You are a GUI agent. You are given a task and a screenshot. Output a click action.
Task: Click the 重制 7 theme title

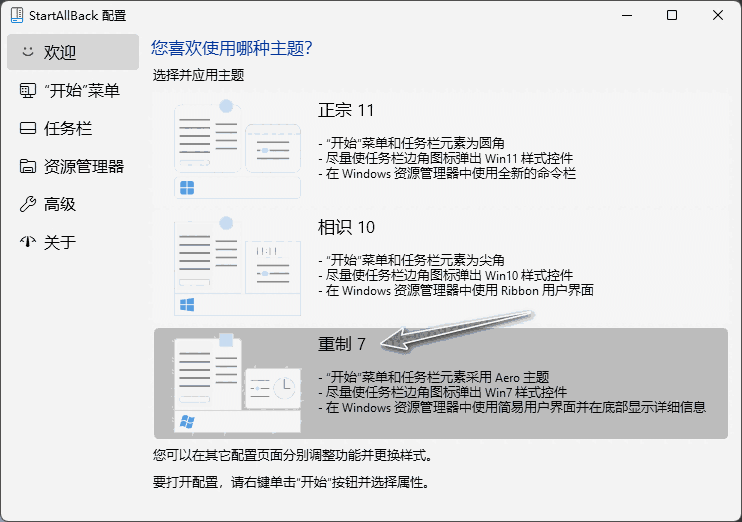click(x=342, y=344)
